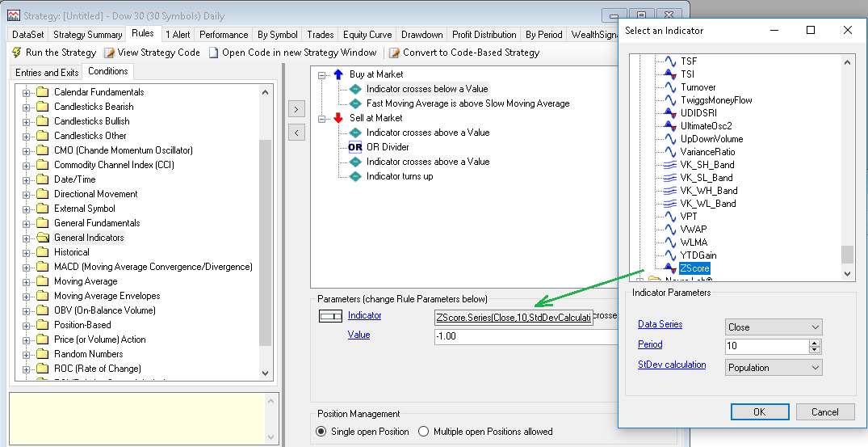868x447 pixels.
Task: Click the Cancel button
Action: pos(824,411)
